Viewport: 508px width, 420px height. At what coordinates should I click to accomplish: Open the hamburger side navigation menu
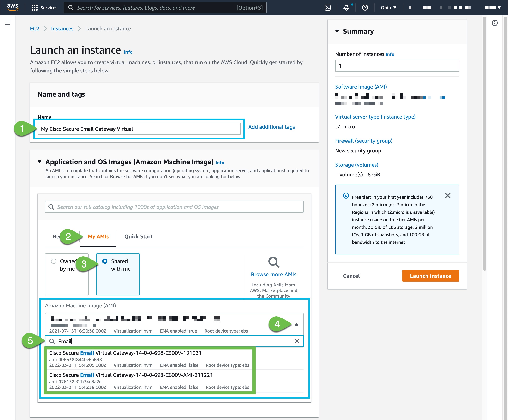pyautogui.click(x=8, y=23)
